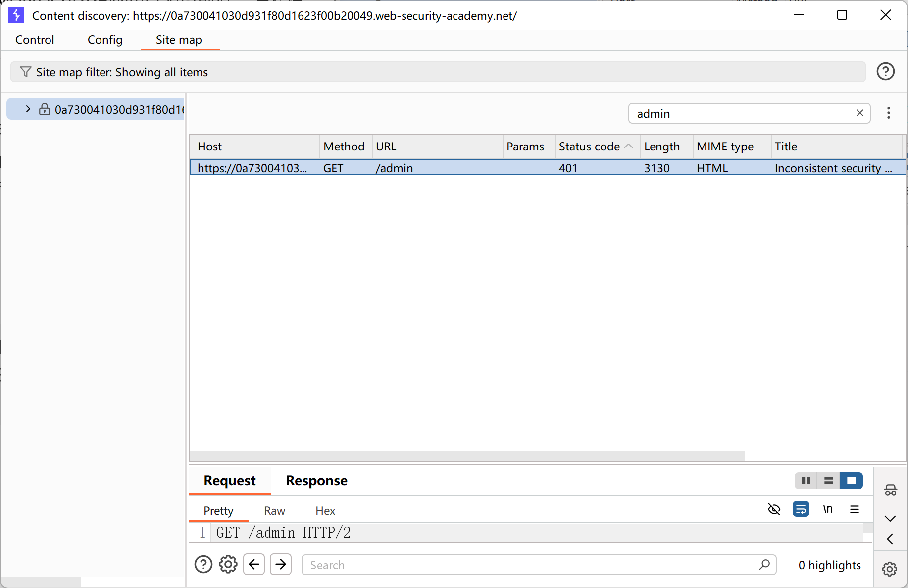Click the bottom Search input field
Image resolution: width=908 pixels, height=588 pixels.
[539, 565]
